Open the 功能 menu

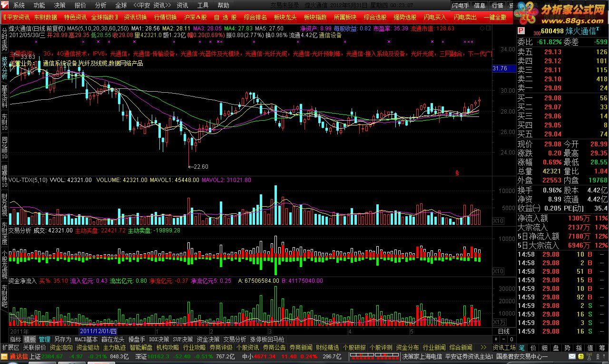click(x=39, y=5)
